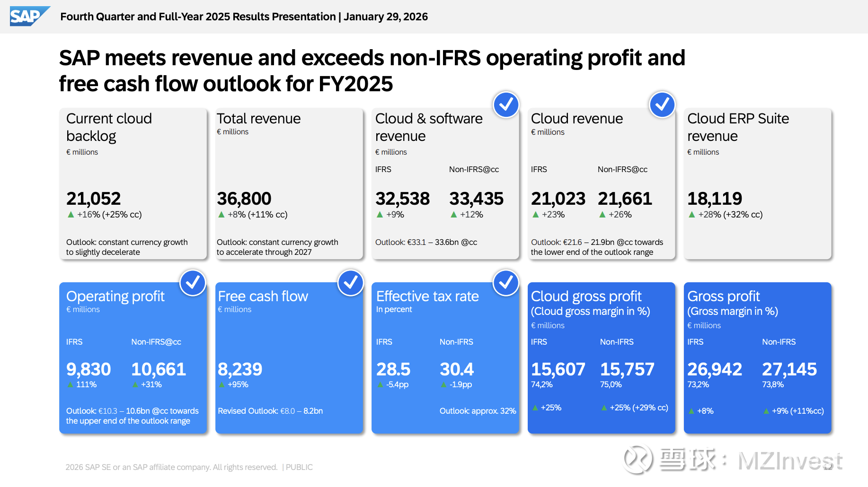Click the Total revenue value 36,800
Viewport: 868px width, 487px height.
[x=244, y=199]
